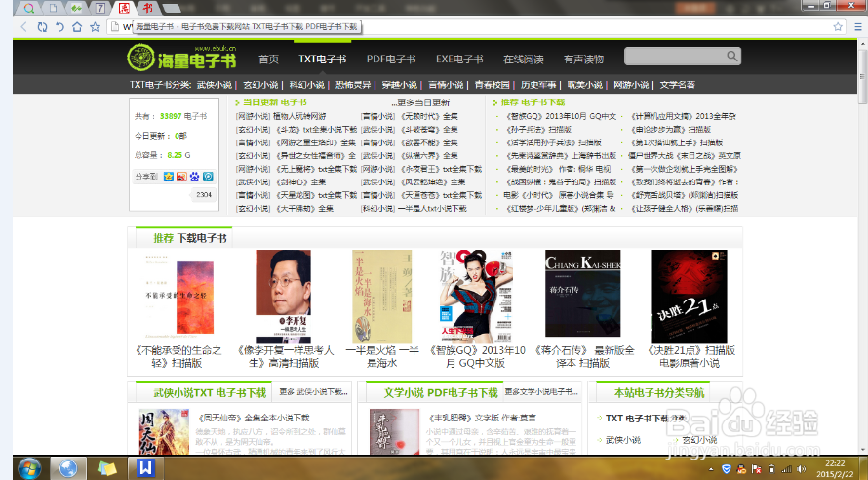Open 在线阅读 navigation item
Viewport: 868px width, 480px height.
click(x=523, y=60)
